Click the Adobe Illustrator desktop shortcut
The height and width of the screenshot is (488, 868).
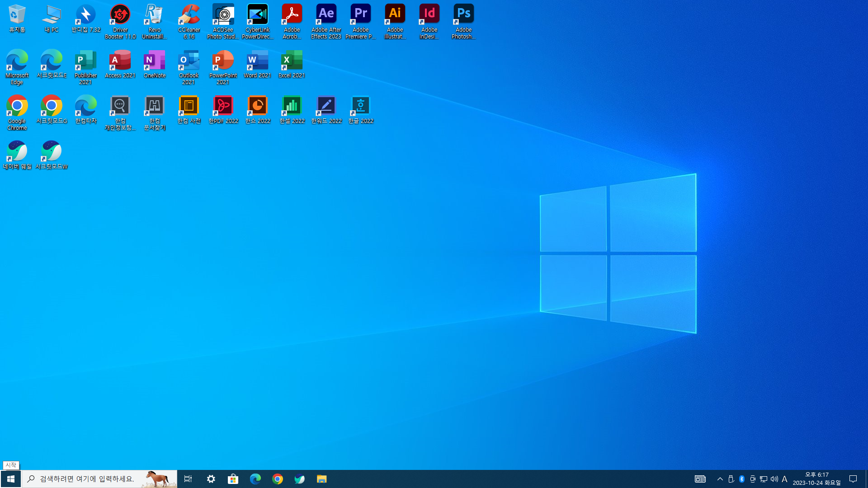395,21
